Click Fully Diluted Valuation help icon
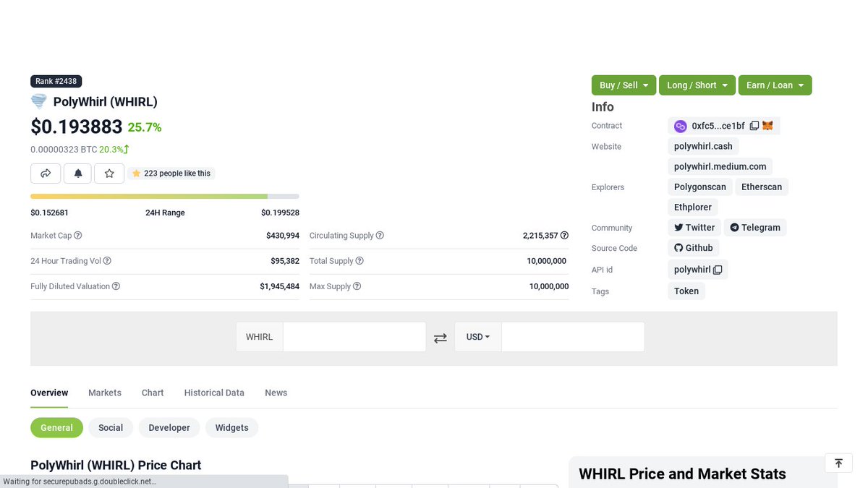Image resolution: width=868 pixels, height=488 pixels. pyautogui.click(x=116, y=286)
